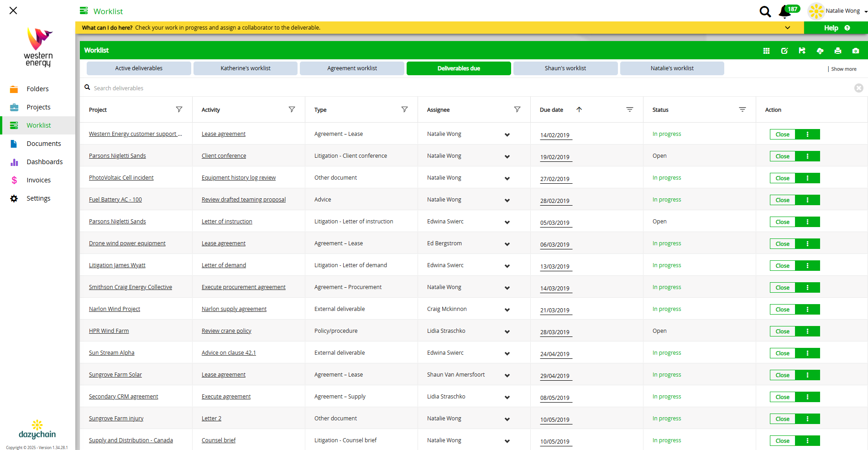
Task: Click the cloud download icon
Action: (x=820, y=51)
